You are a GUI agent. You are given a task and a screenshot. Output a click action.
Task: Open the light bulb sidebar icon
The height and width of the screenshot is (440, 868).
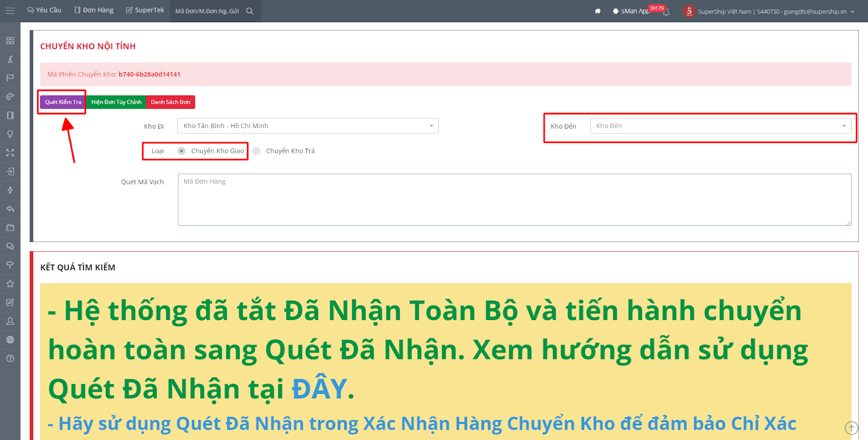coord(10,134)
